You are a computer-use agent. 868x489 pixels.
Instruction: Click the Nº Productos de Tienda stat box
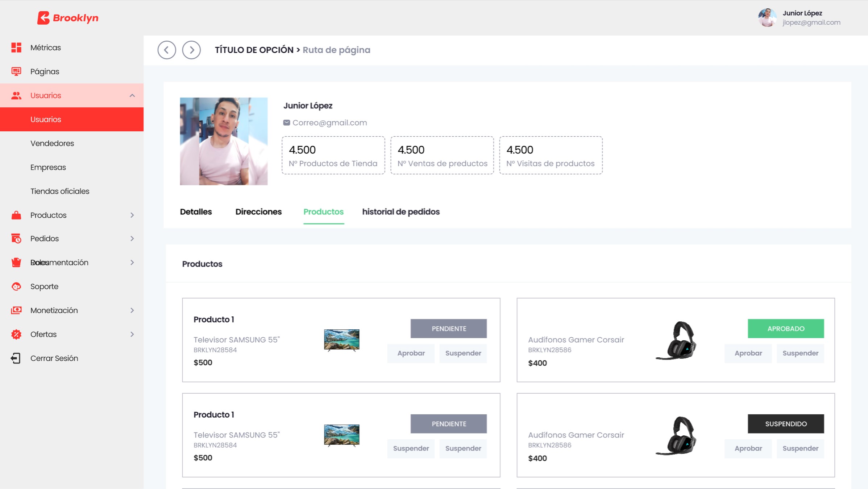[333, 155]
